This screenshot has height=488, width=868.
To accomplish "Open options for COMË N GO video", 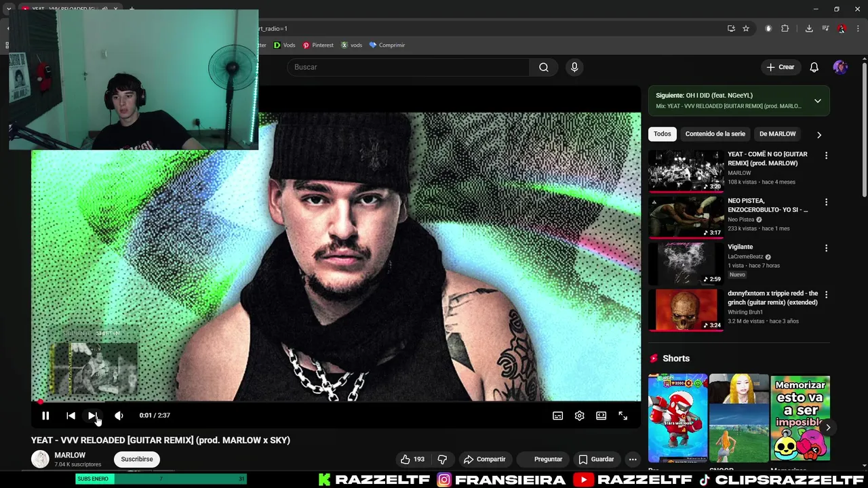I will point(826,156).
